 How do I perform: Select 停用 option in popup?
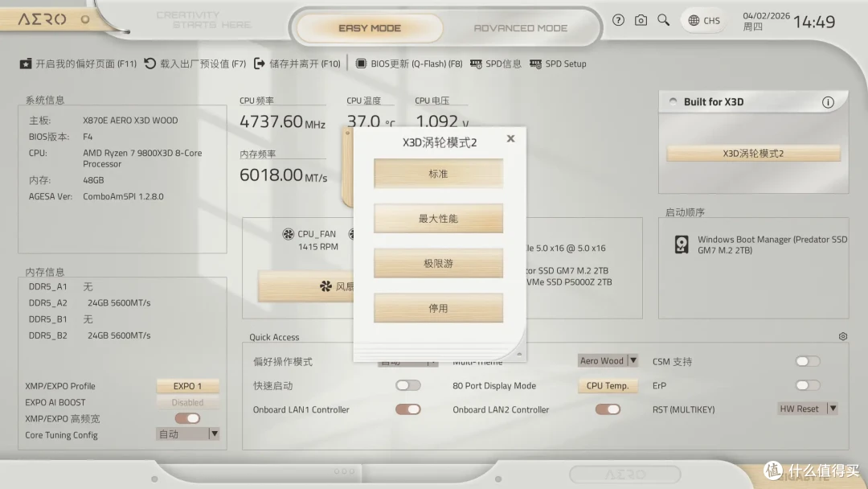click(439, 309)
